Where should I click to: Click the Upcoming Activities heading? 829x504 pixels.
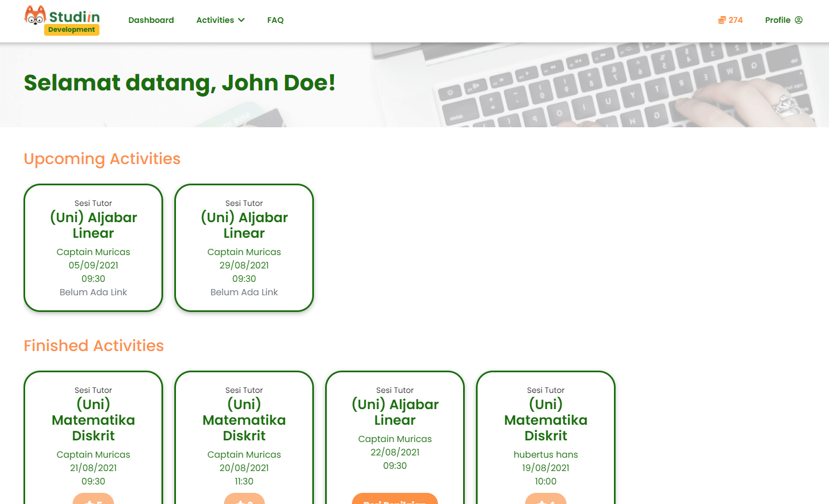coord(102,159)
